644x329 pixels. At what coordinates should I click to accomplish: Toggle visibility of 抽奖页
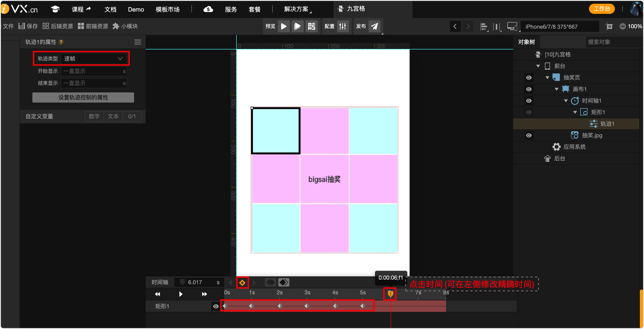coord(528,78)
